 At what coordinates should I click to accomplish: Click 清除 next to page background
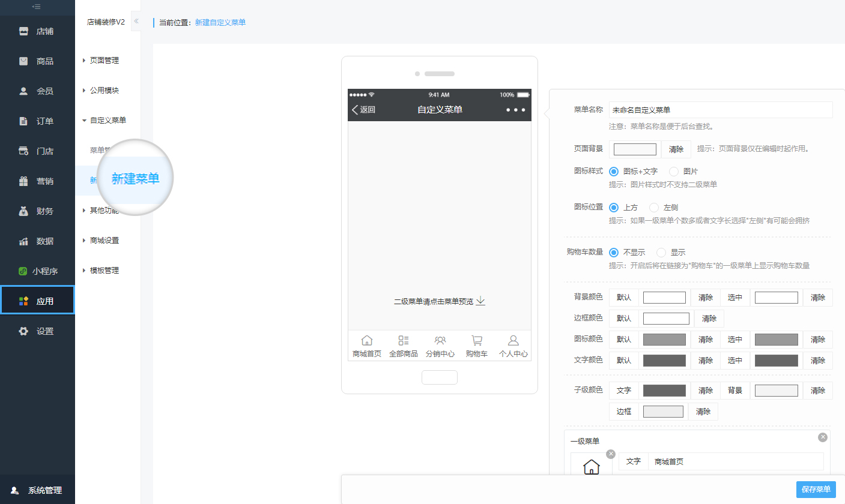[676, 149]
